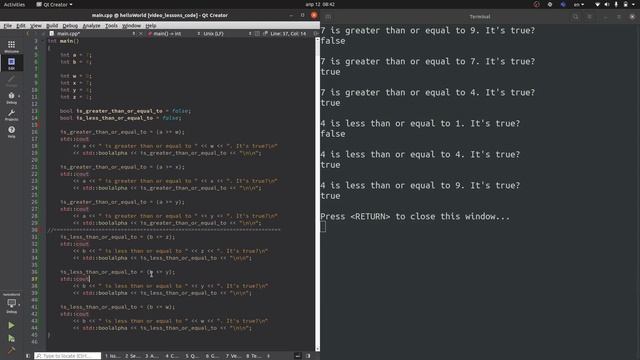
Task: Open the Analyze menu
Action: pos(91,25)
